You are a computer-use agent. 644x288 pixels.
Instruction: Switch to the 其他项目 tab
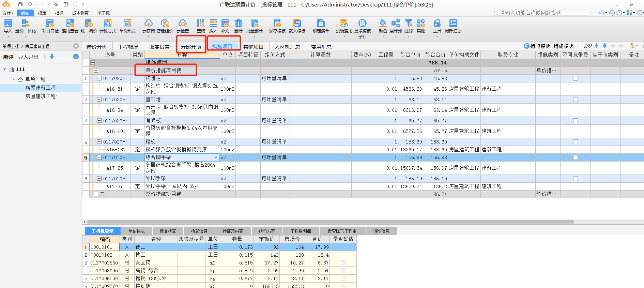pos(253,47)
